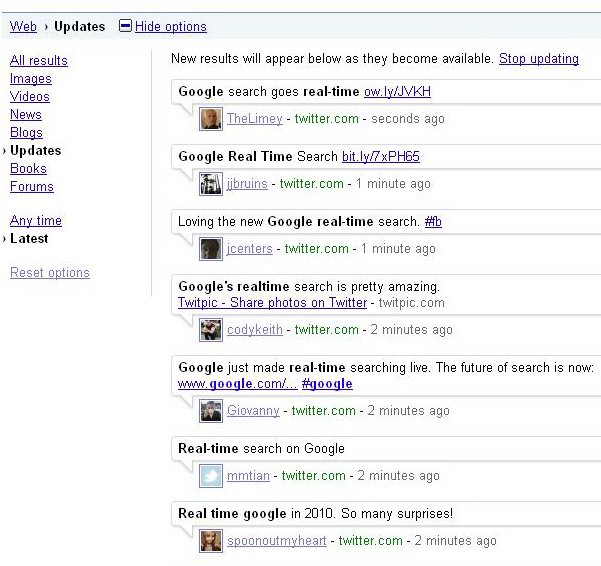Image resolution: width=601 pixels, height=566 pixels.
Task: Open the bit.ly/7xPH65 link
Action: pyautogui.click(x=381, y=156)
